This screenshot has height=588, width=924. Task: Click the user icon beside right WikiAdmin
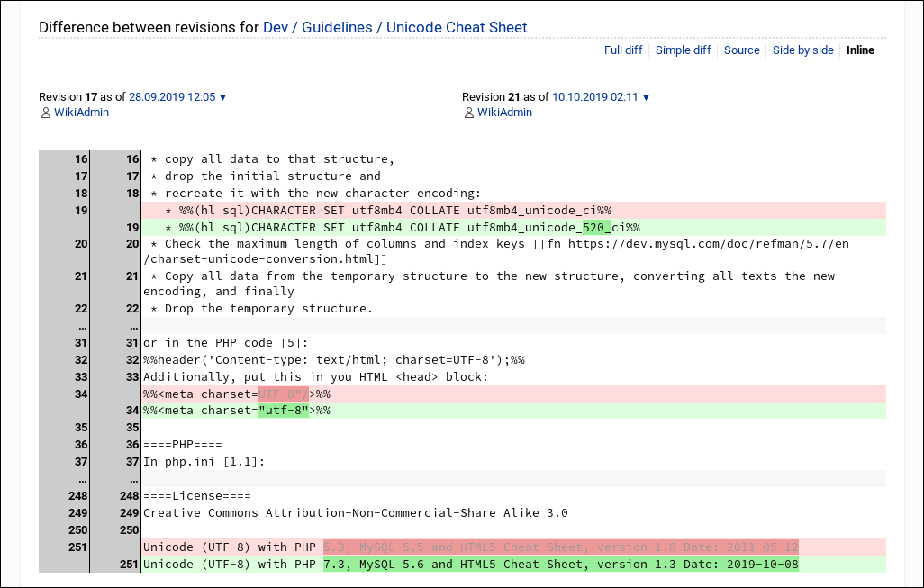469,112
